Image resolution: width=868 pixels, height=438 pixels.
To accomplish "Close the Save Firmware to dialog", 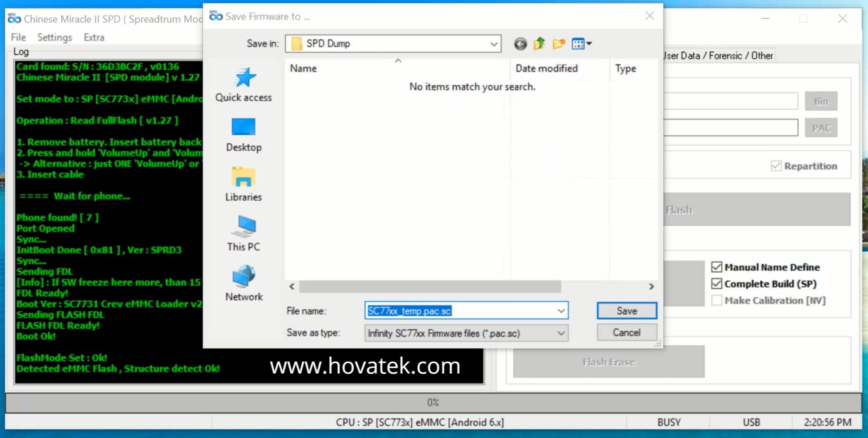I will pos(650,16).
